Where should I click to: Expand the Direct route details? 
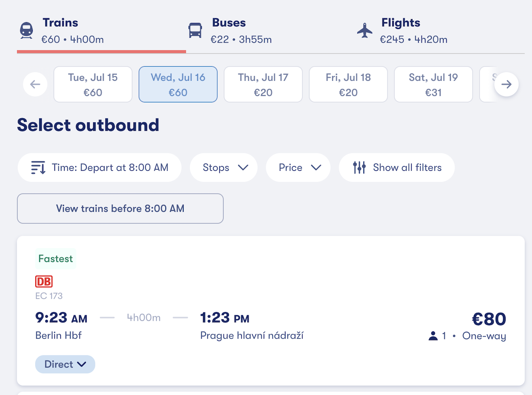point(65,364)
